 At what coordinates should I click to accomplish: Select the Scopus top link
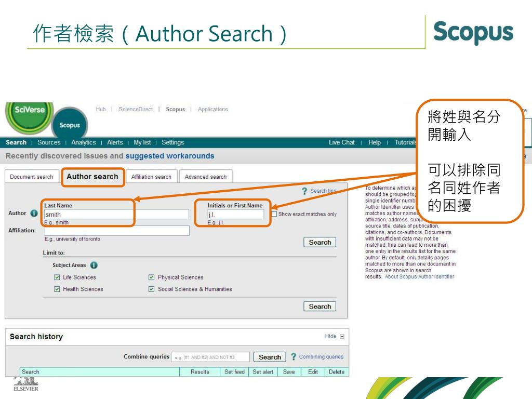pyautogui.click(x=176, y=109)
